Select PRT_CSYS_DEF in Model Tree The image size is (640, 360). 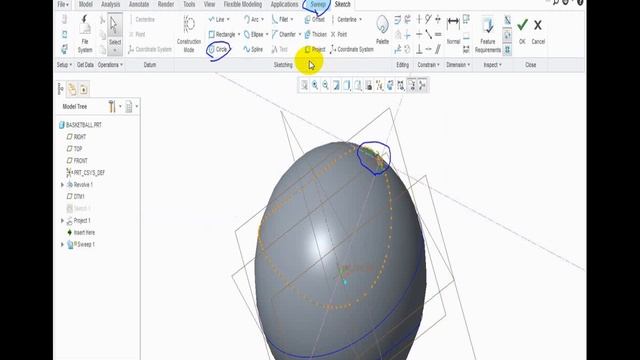(86, 173)
